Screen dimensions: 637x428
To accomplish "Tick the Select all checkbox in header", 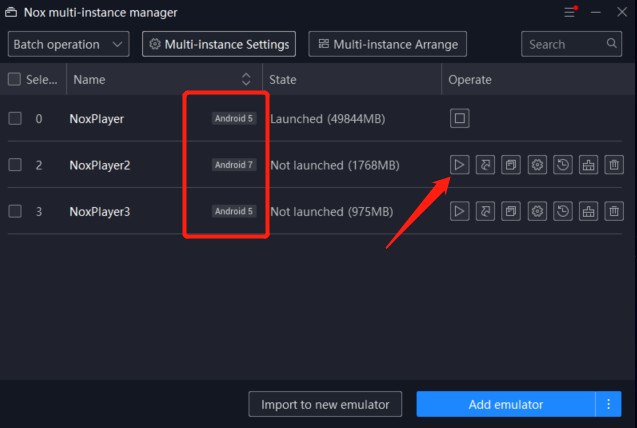I will [x=15, y=79].
